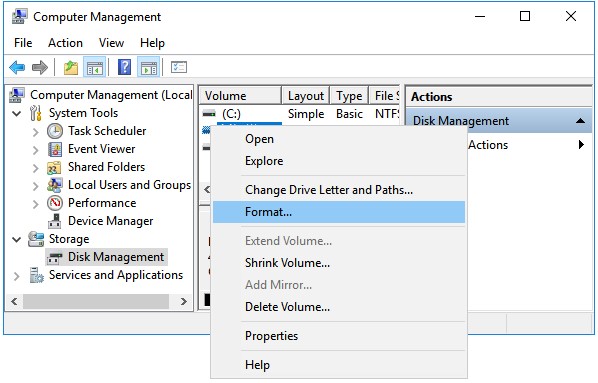598x383 pixels.
Task: Click the Shared Folders icon
Action: (55, 167)
